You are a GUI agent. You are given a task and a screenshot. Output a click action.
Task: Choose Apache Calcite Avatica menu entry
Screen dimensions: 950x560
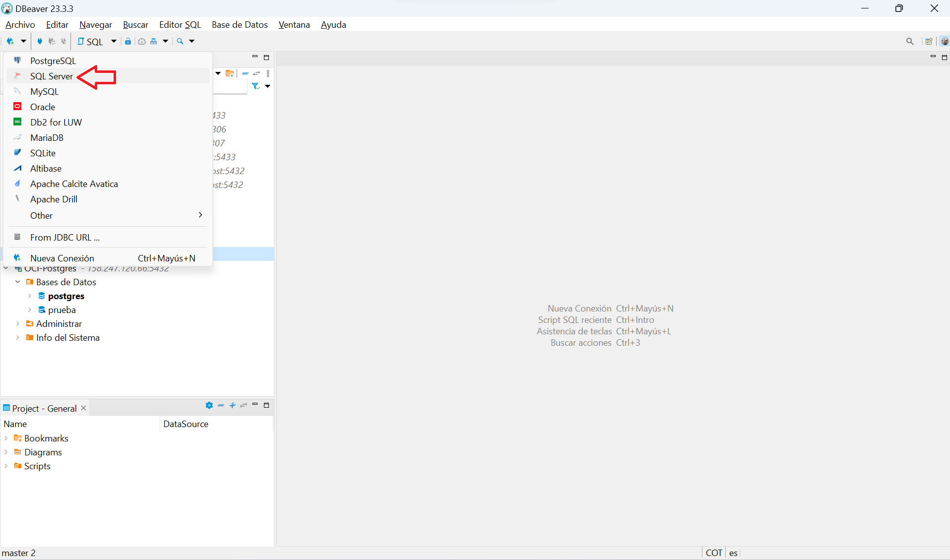(x=108, y=184)
